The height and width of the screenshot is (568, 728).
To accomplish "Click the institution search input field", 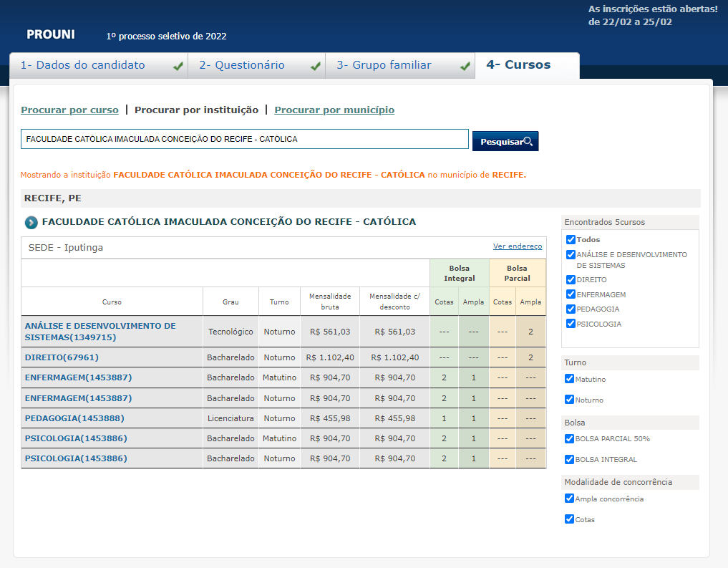I will pyautogui.click(x=245, y=139).
